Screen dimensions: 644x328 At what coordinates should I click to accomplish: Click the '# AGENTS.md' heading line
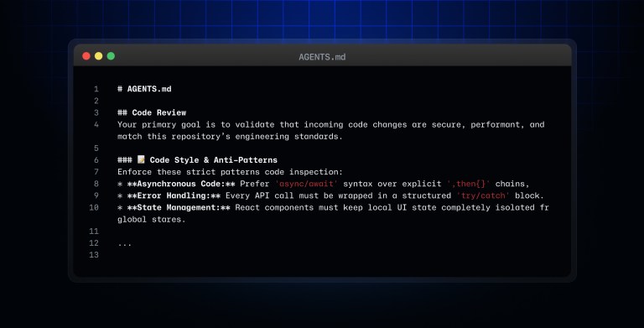144,89
